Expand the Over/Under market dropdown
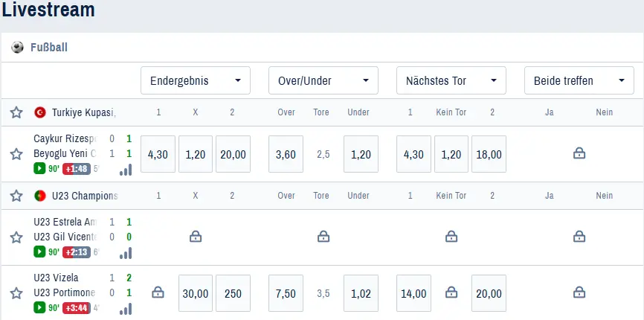Viewport: 644px width, 320px height. pyautogui.click(x=323, y=80)
